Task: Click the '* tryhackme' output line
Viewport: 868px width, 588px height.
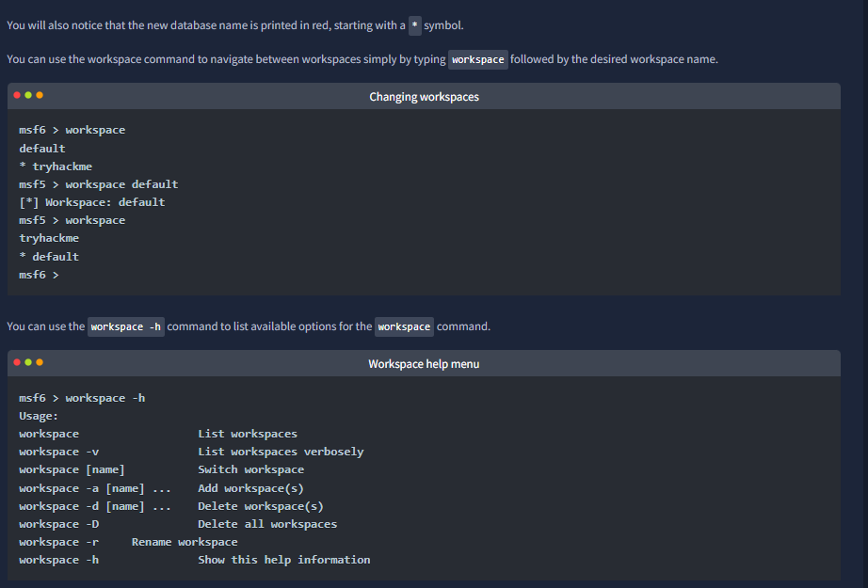Action: coord(56,167)
